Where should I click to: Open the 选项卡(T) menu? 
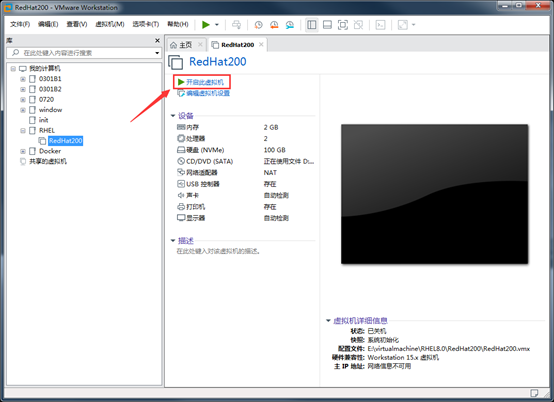click(x=146, y=24)
